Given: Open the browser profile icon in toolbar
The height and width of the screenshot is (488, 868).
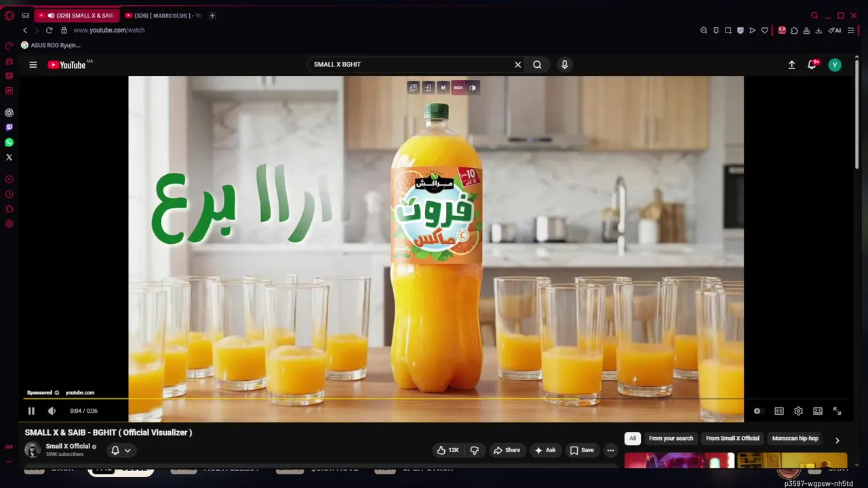Looking at the screenshot, I should coord(806,30).
